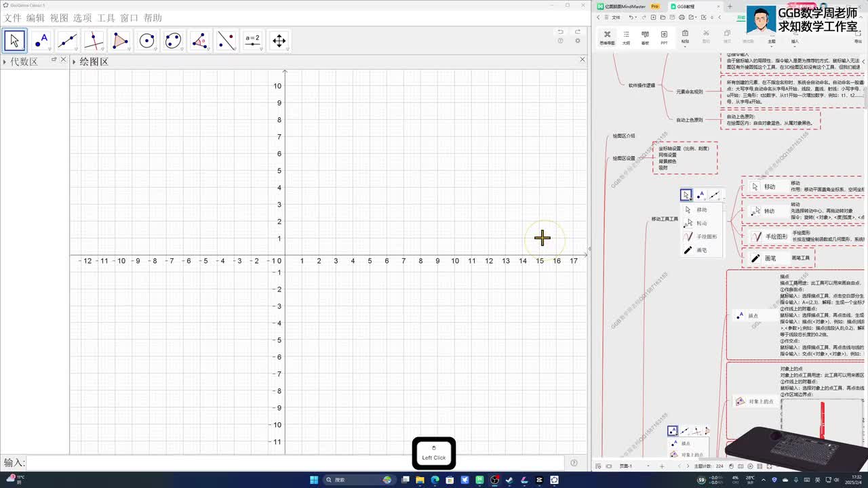Switch to MindMaster kanban view

[x=645, y=37]
